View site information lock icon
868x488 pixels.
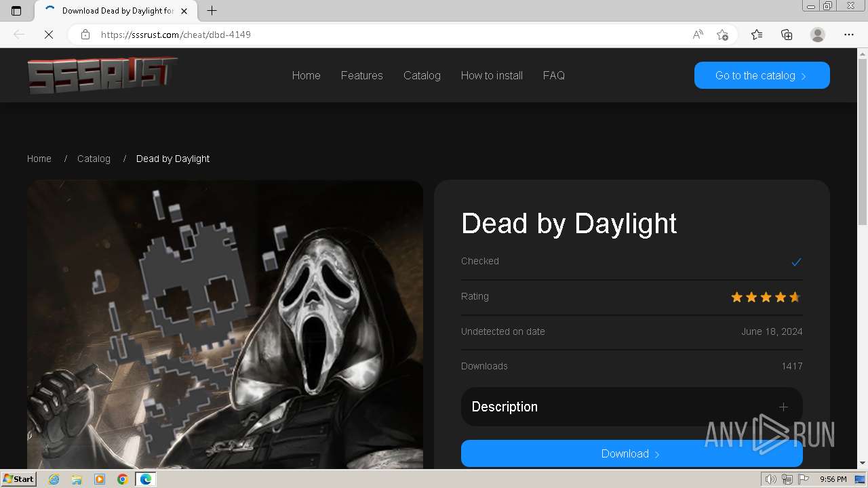pyautogui.click(x=85, y=35)
